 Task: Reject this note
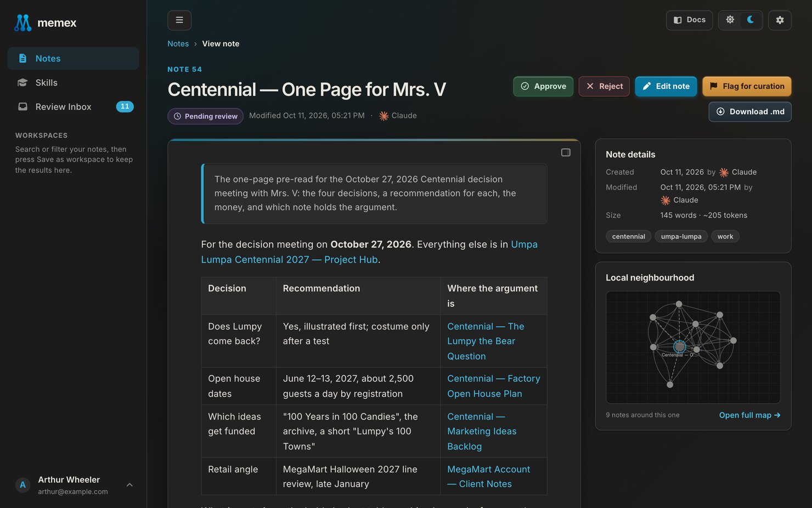604,86
